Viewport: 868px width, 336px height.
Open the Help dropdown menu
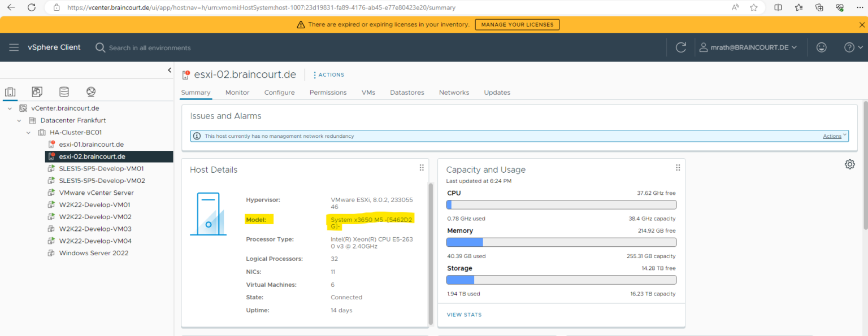[x=850, y=47]
